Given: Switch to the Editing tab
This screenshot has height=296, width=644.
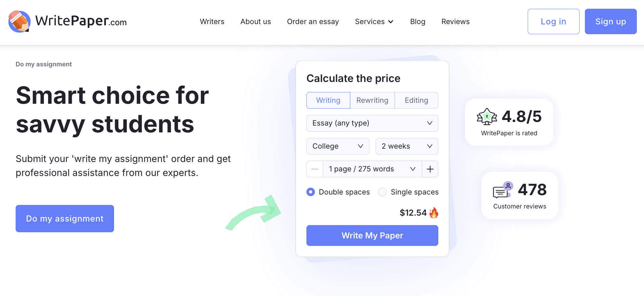Looking at the screenshot, I should click(416, 100).
